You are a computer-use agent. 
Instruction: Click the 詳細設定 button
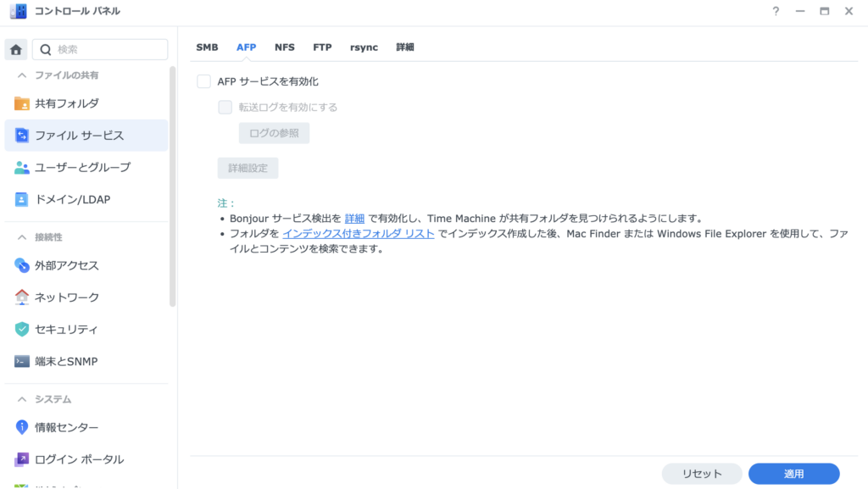[248, 168]
